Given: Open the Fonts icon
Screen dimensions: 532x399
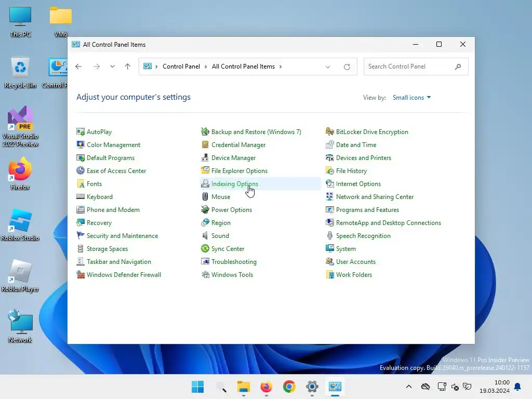Looking at the screenshot, I should [x=81, y=183].
